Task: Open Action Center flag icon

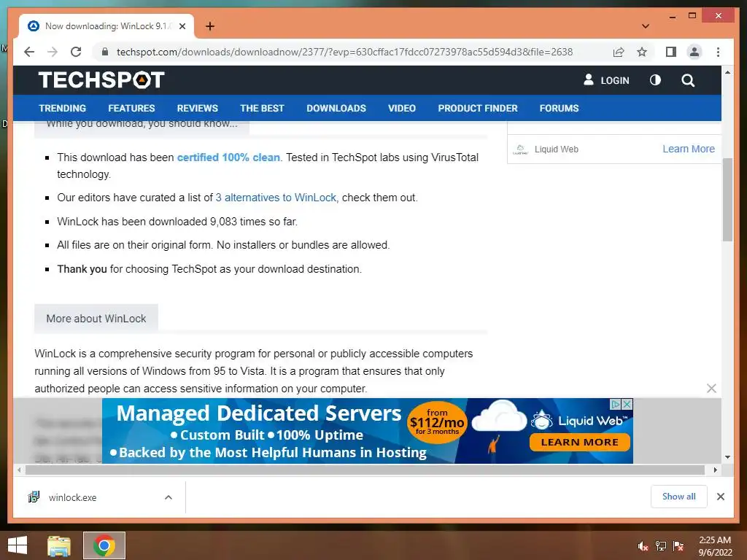Action: 678,546
